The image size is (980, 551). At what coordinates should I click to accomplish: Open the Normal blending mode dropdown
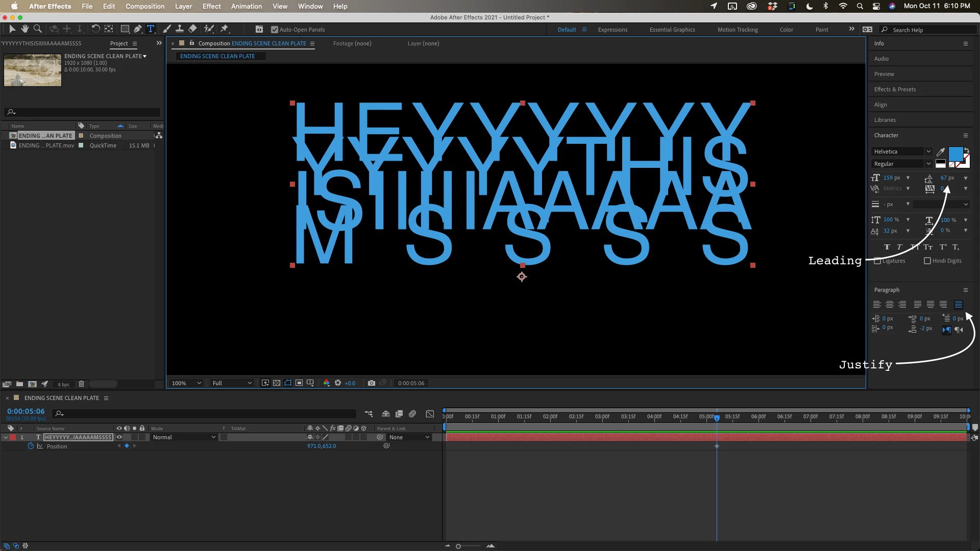pyautogui.click(x=184, y=437)
